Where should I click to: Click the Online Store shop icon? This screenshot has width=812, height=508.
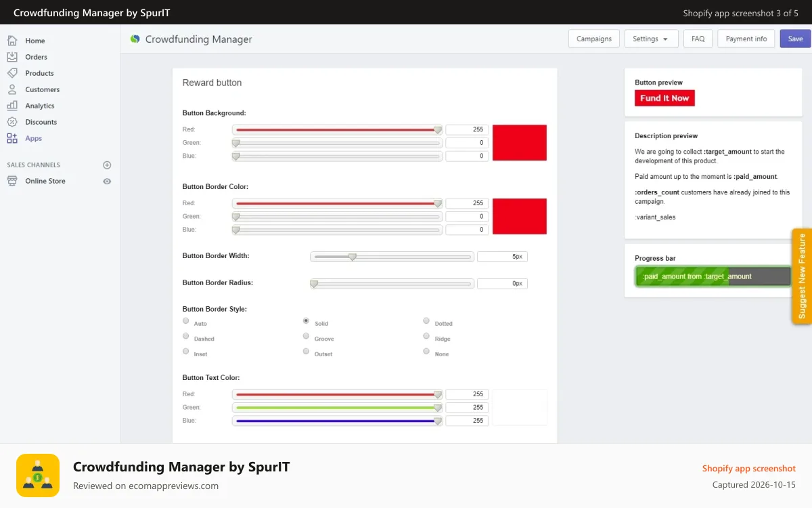[12, 181]
